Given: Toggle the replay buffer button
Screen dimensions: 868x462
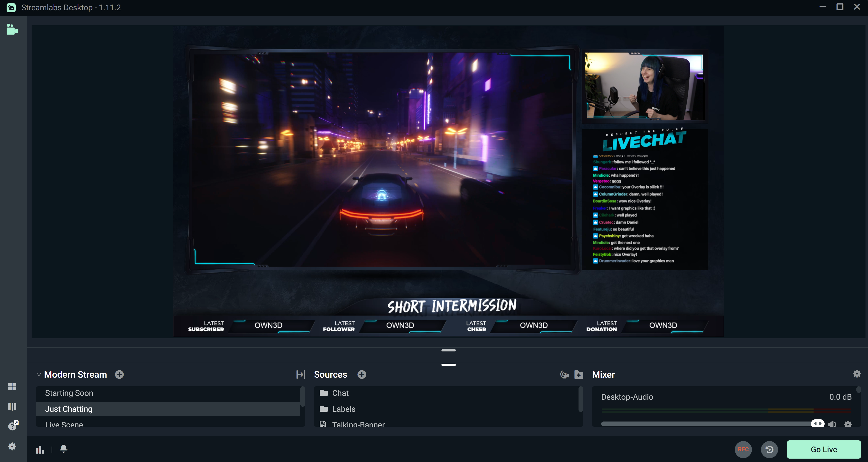Looking at the screenshot, I should (x=769, y=449).
